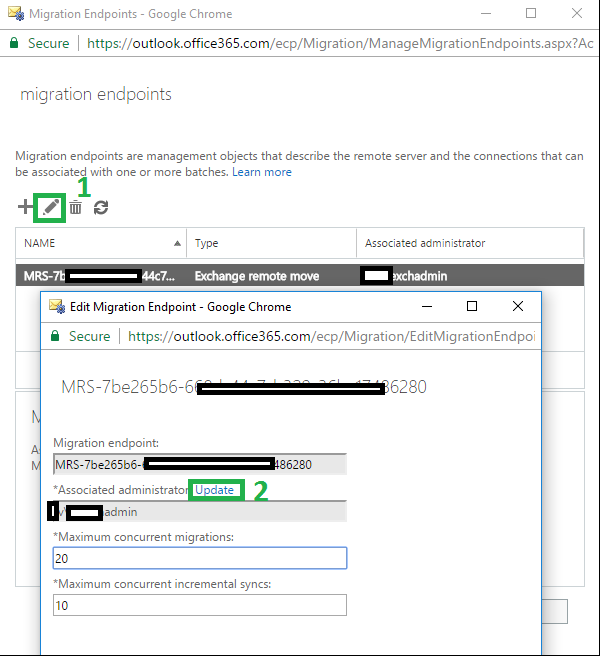
Task: Open the Learn more link
Action: coord(262,172)
